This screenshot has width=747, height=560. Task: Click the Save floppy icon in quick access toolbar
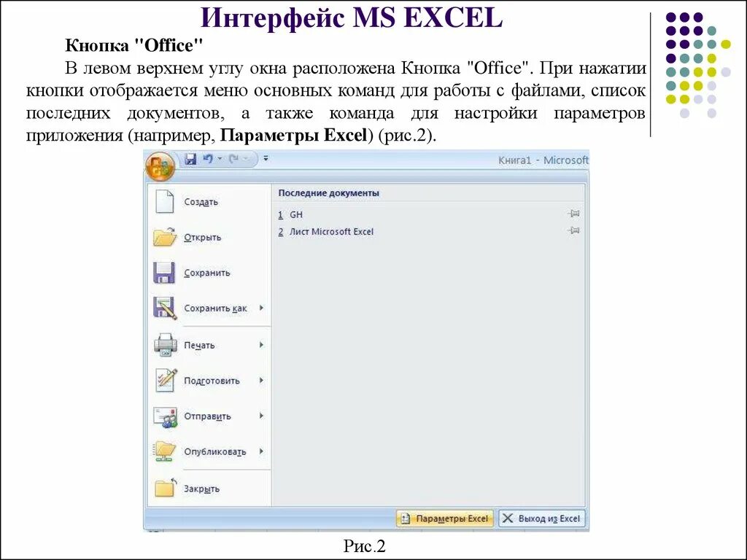pos(190,159)
